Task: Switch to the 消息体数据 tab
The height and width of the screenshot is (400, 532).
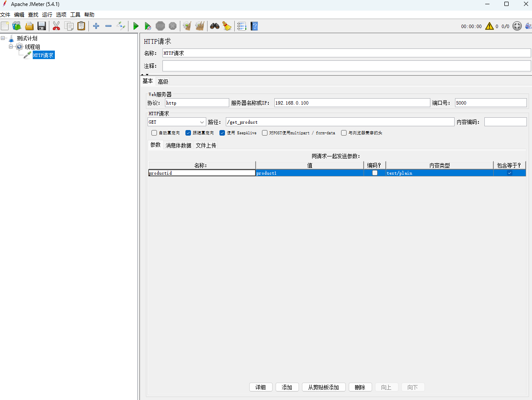Action: (178, 145)
